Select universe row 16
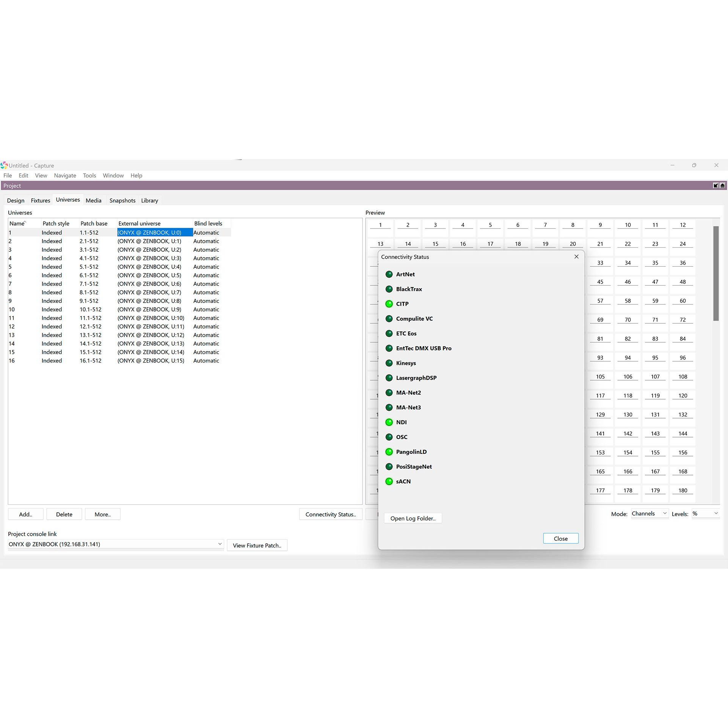Screen dimensions: 728x728 (x=119, y=361)
